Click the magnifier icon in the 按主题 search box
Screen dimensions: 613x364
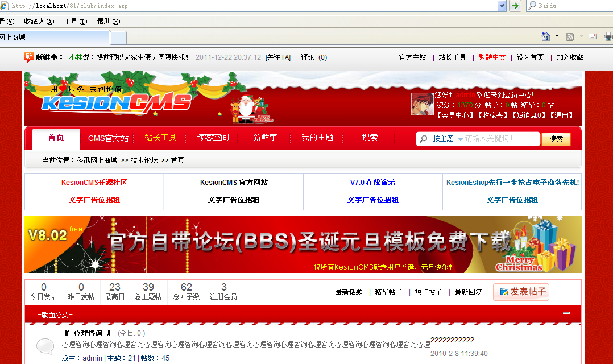(422, 139)
